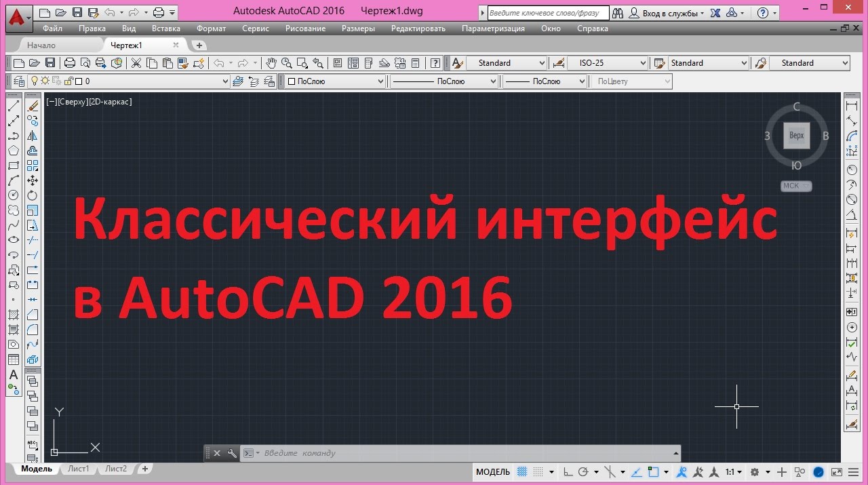Select the Hatch tool
868x485 pixels.
coord(13,315)
